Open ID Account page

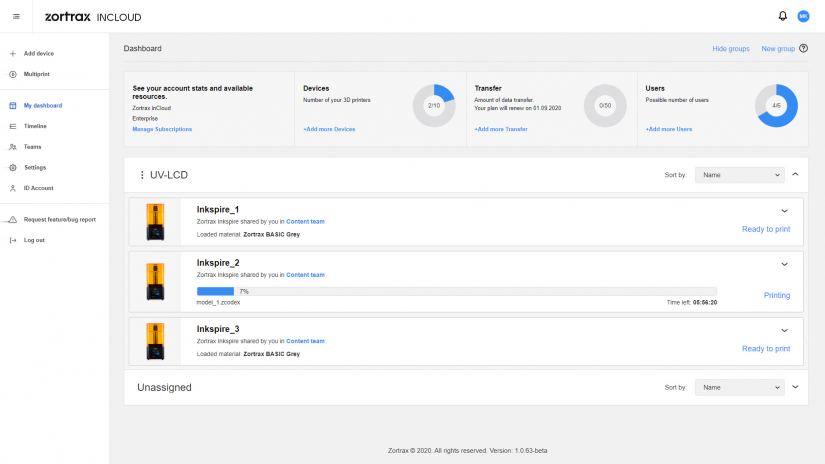click(x=38, y=188)
